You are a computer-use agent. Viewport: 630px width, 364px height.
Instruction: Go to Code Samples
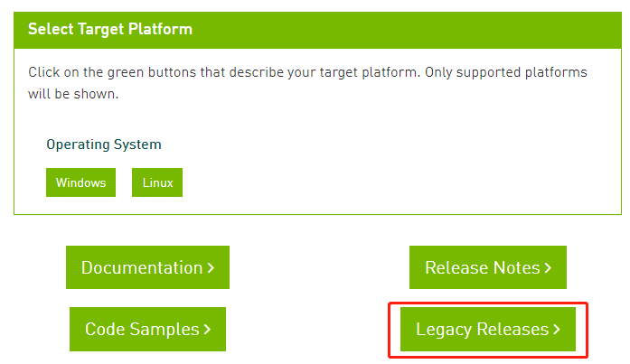(147, 330)
